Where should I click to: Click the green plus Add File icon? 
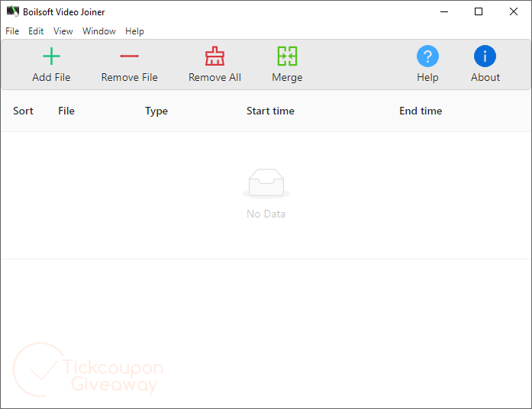pos(51,56)
